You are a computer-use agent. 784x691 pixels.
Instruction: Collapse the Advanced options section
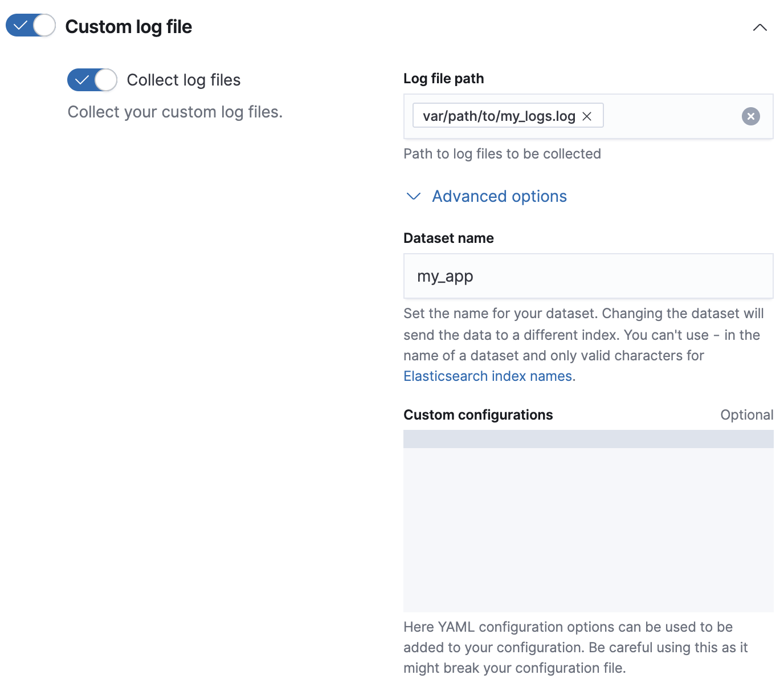pos(499,197)
